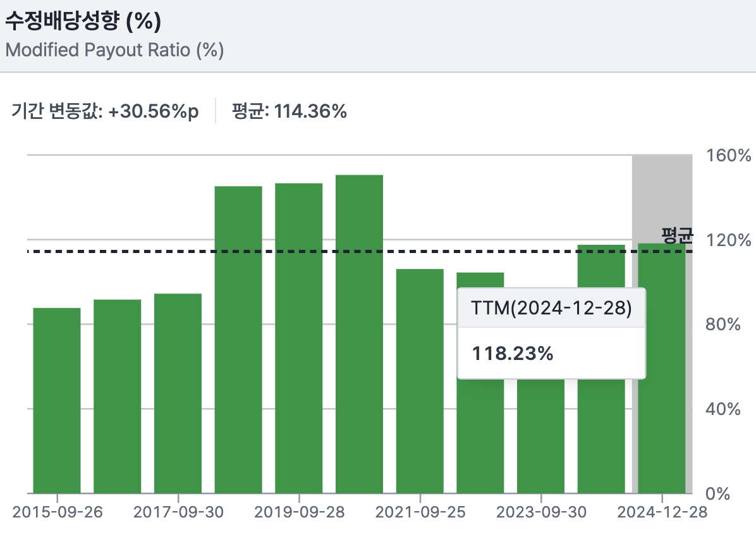
Task: Click the 2024-12-28 x-axis date label
Action: [x=662, y=512]
